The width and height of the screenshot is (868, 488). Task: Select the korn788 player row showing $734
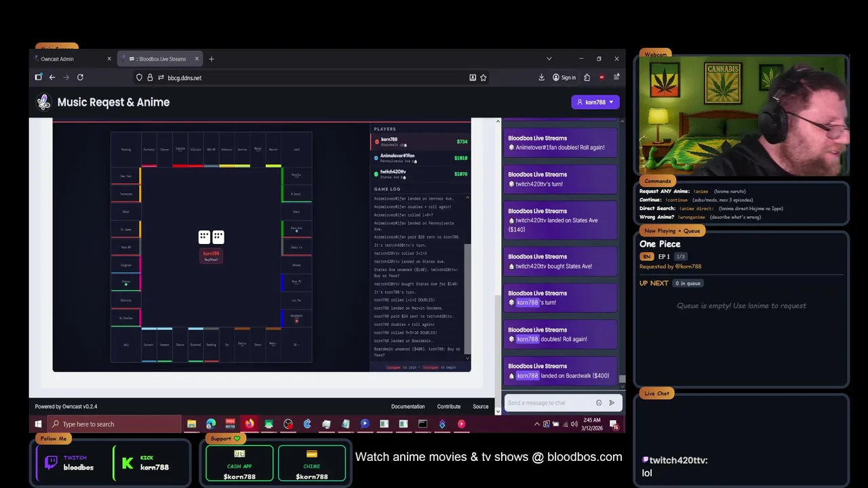pyautogui.click(x=420, y=142)
